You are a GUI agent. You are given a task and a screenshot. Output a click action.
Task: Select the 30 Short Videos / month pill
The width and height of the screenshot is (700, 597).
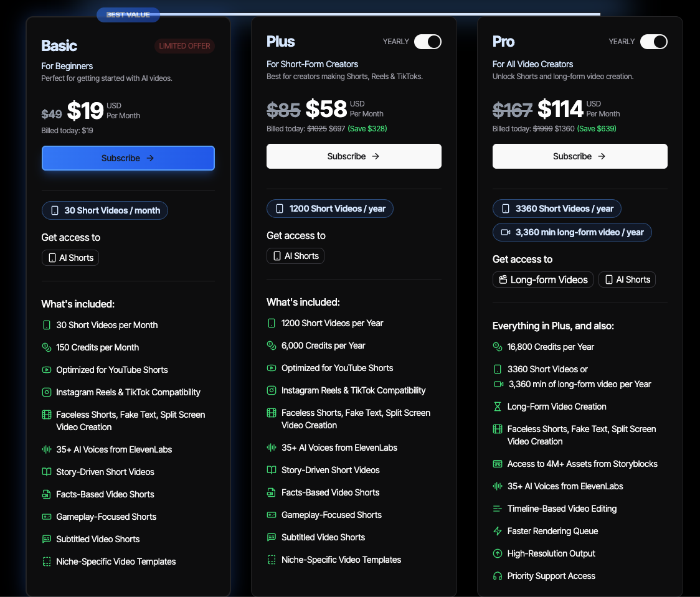(x=105, y=210)
